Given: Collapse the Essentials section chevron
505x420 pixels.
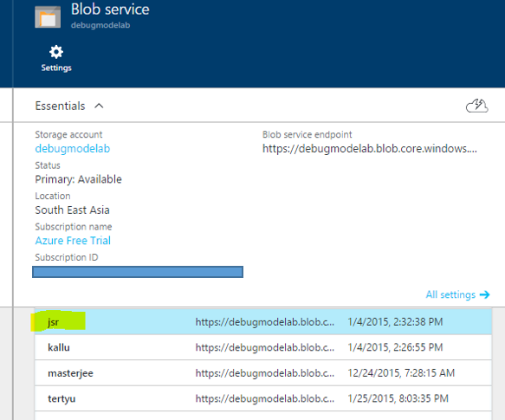Looking at the screenshot, I should coord(99,106).
